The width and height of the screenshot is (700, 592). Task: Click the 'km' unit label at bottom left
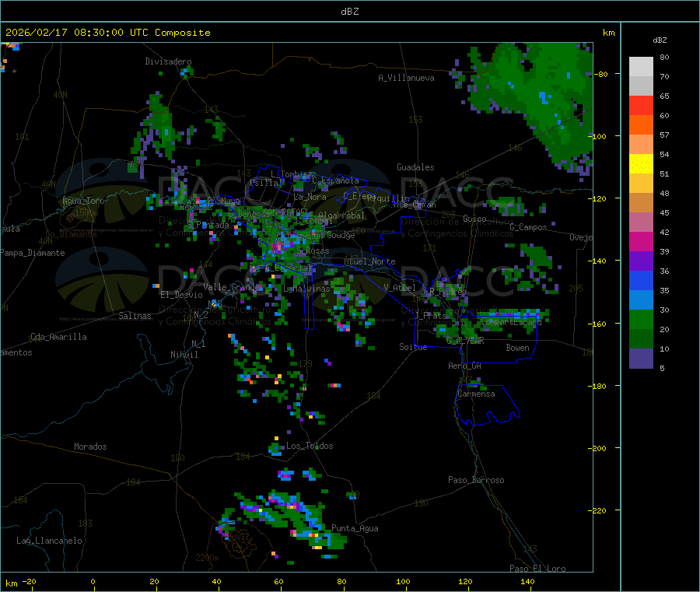[11, 583]
